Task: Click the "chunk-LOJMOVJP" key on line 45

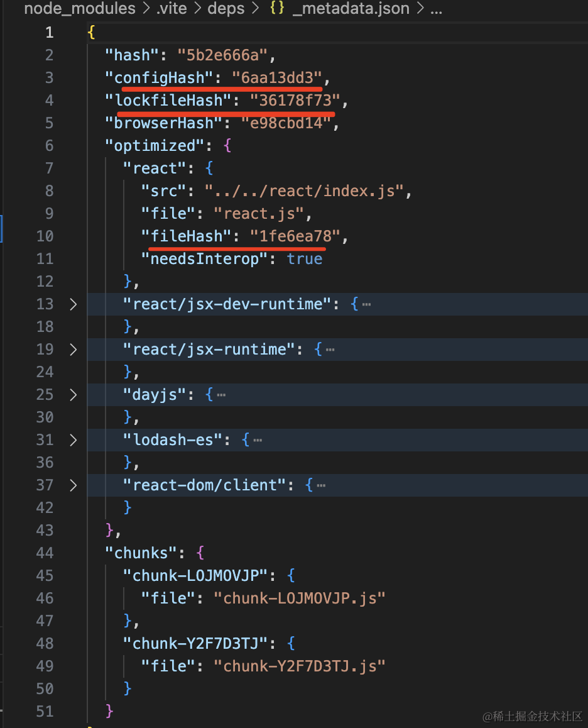Action: (x=196, y=576)
